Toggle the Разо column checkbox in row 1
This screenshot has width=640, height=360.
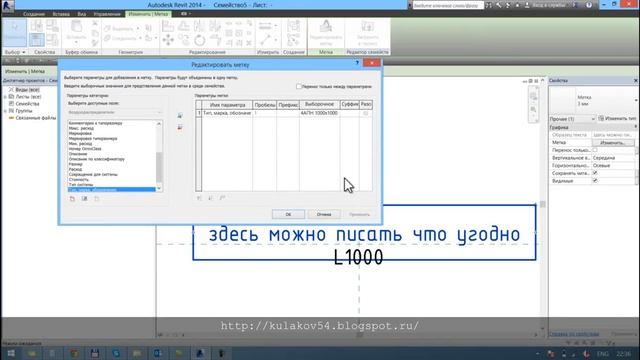click(x=366, y=113)
